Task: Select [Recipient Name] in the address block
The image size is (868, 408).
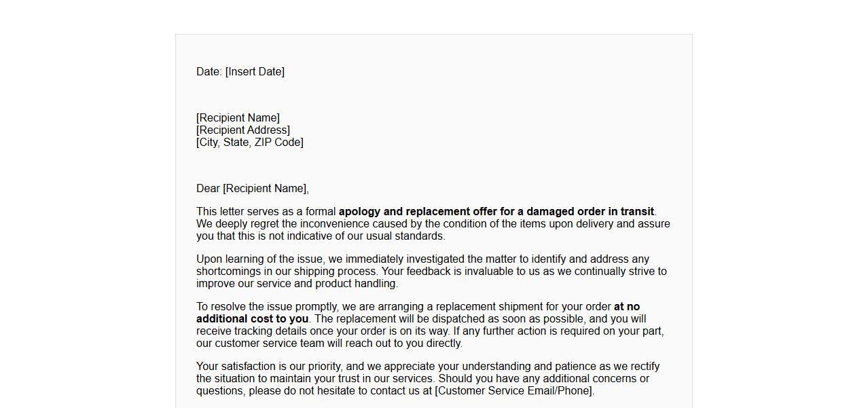Action: tap(238, 118)
